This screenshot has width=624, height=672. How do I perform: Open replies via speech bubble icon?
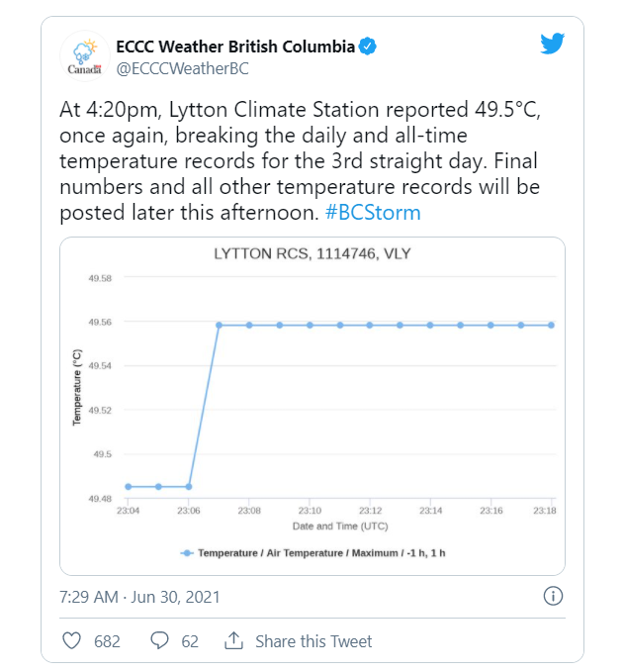(x=159, y=641)
